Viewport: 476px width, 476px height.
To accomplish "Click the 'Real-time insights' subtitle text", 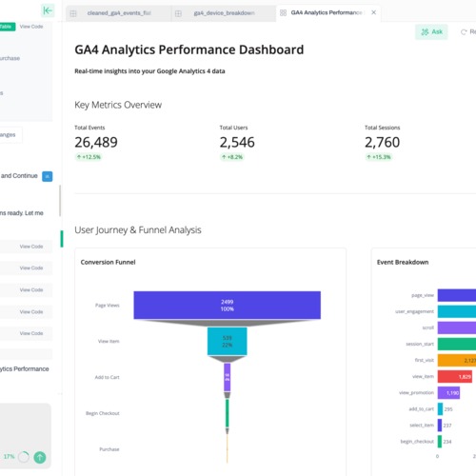I will [x=149, y=71].
